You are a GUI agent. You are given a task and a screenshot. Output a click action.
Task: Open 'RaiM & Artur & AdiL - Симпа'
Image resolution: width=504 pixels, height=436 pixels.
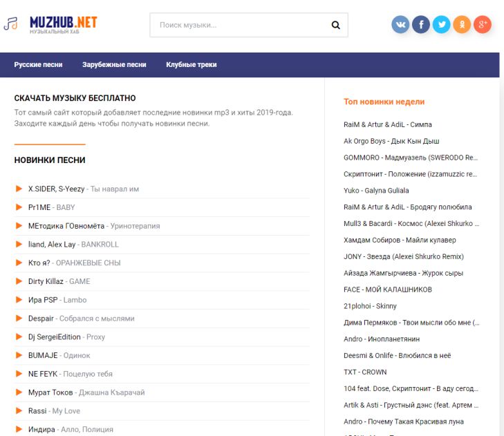(388, 124)
